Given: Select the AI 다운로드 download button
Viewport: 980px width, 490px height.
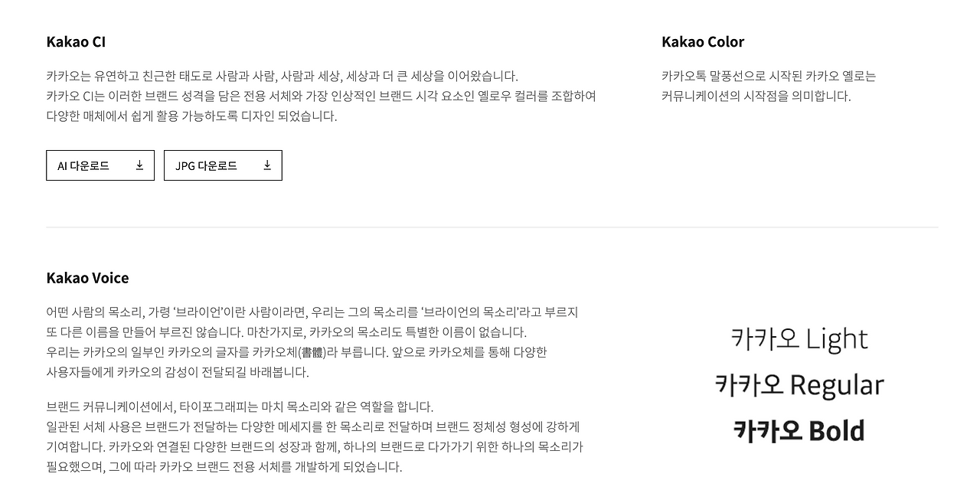Looking at the screenshot, I should pos(100,165).
